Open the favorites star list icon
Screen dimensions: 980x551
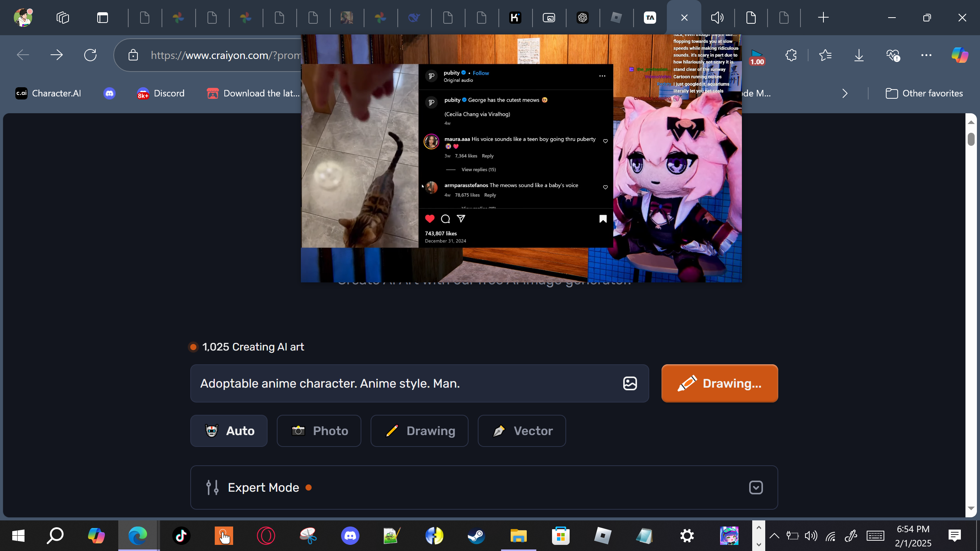point(825,55)
